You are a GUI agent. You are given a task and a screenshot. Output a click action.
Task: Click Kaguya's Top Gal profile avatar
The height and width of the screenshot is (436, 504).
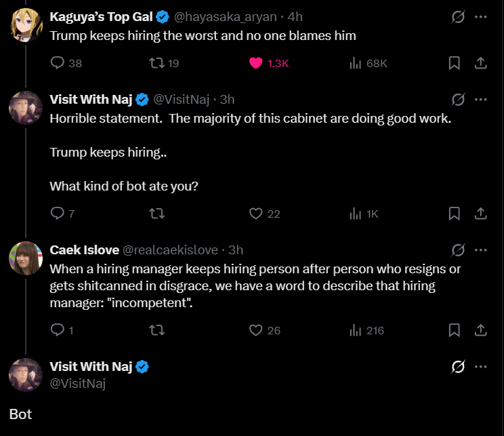pyautogui.click(x=26, y=24)
